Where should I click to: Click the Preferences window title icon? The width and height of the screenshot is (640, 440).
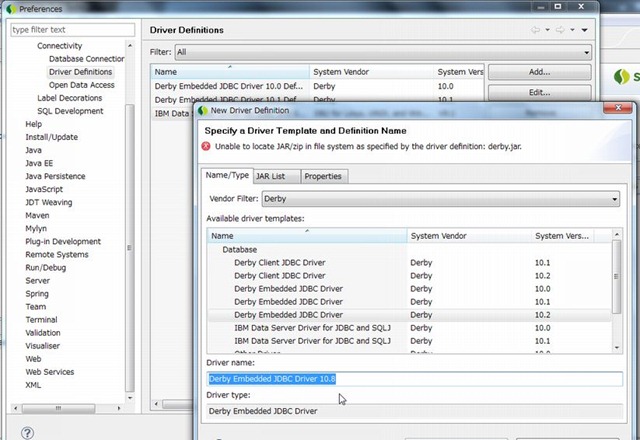(9, 7)
